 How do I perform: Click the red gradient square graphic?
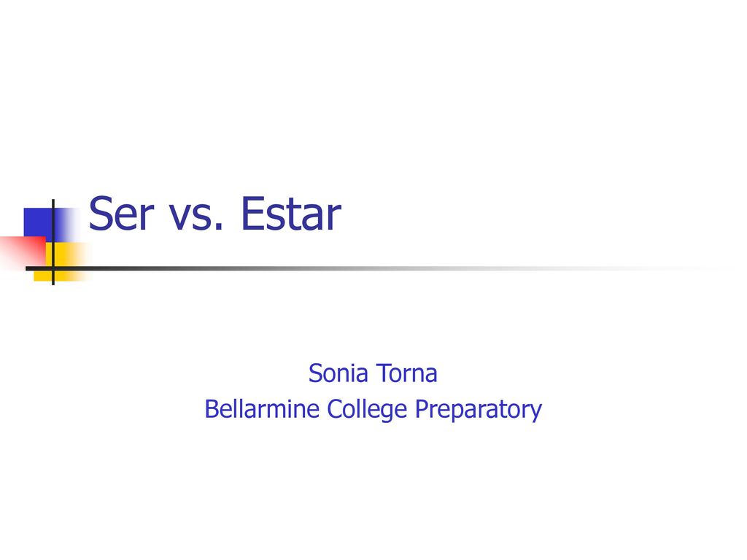23,252
